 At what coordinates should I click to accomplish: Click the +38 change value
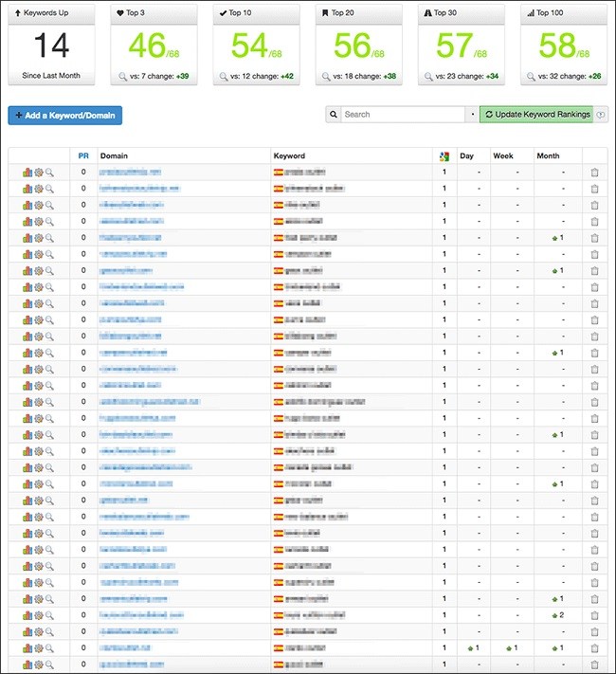click(x=390, y=76)
